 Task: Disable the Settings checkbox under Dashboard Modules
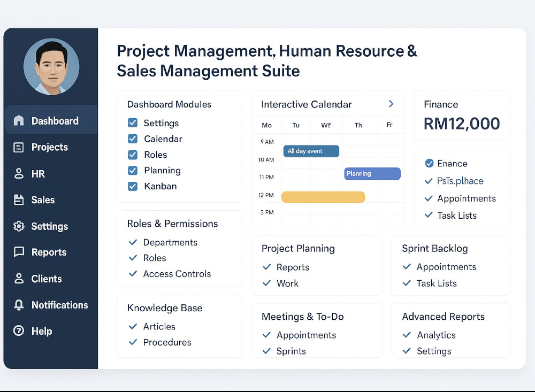tap(132, 122)
